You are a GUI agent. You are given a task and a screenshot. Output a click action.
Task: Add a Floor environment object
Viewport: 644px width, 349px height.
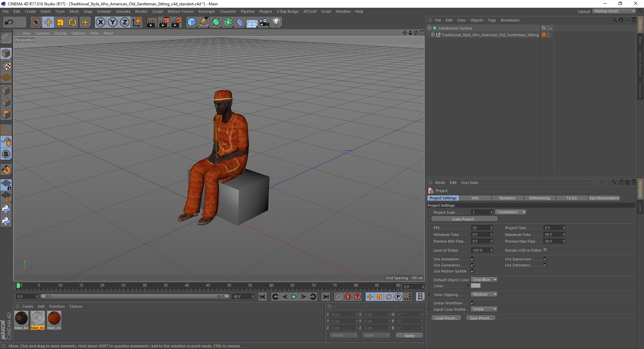tap(252, 22)
